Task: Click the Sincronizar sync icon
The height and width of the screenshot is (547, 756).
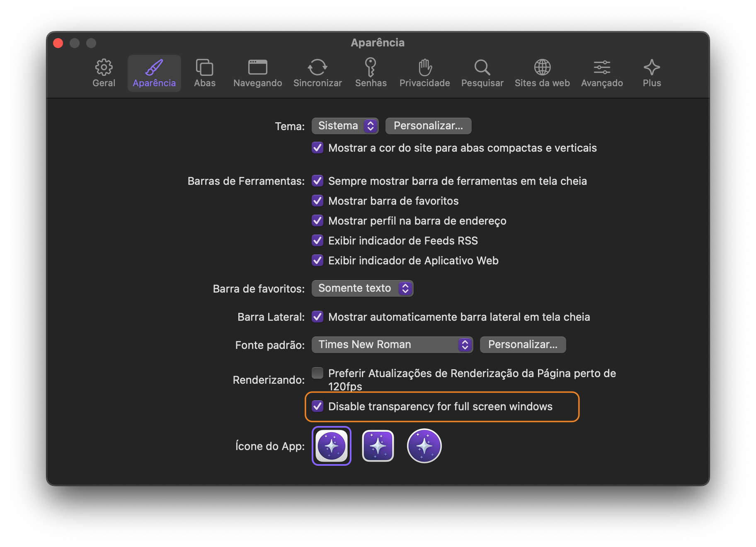Action: pos(317,73)
